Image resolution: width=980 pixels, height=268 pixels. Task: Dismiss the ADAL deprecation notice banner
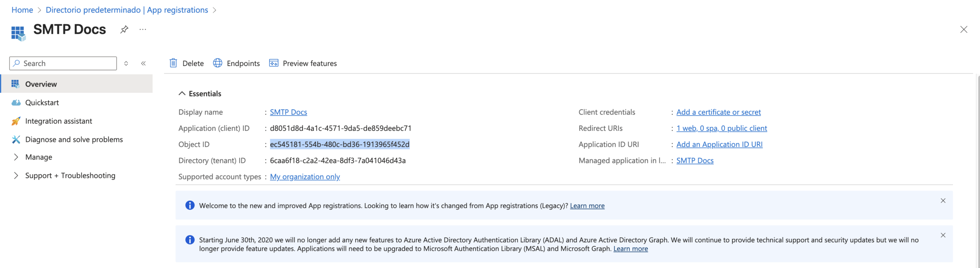pos(943,235)
